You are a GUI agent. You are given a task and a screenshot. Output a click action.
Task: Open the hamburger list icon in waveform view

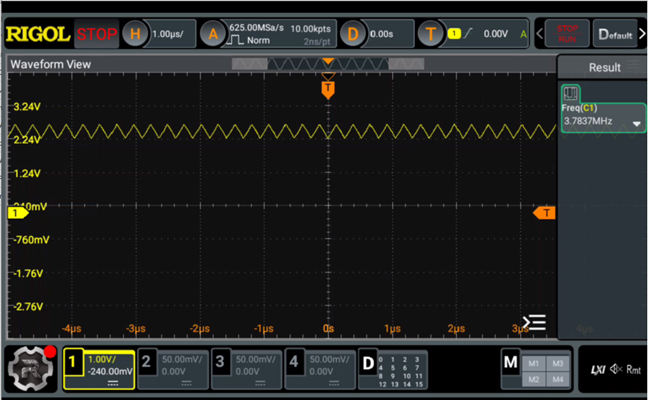point(534,322)
